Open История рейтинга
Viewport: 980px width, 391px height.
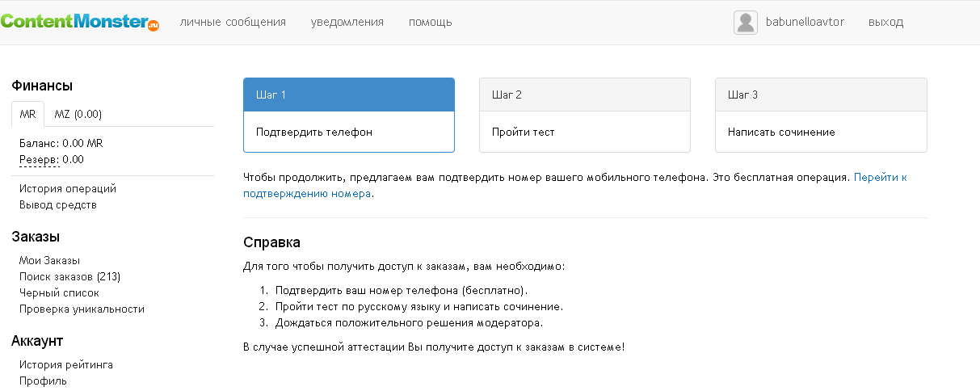pyautogui.click(x=66, y=364)
